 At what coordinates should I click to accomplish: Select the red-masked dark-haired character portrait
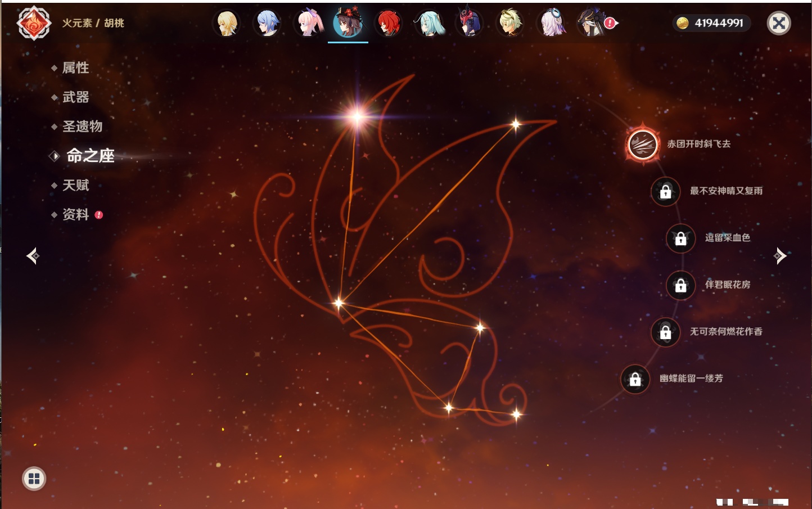click(x=470, y=24)
